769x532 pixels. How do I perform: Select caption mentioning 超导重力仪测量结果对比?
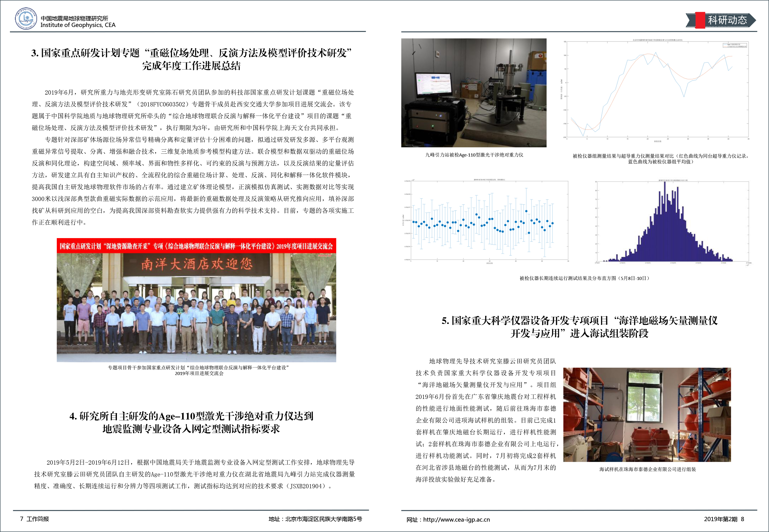click(661, 159)
